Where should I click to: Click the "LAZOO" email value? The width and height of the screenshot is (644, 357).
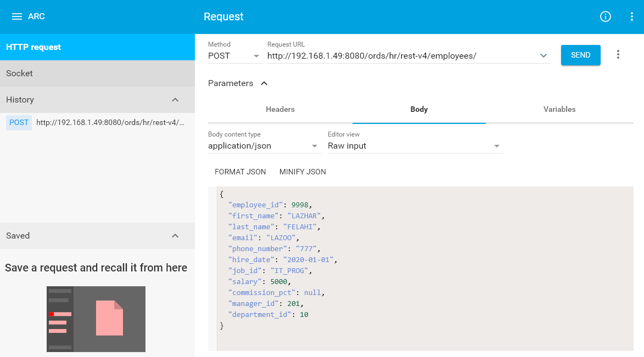click(281, 238)
